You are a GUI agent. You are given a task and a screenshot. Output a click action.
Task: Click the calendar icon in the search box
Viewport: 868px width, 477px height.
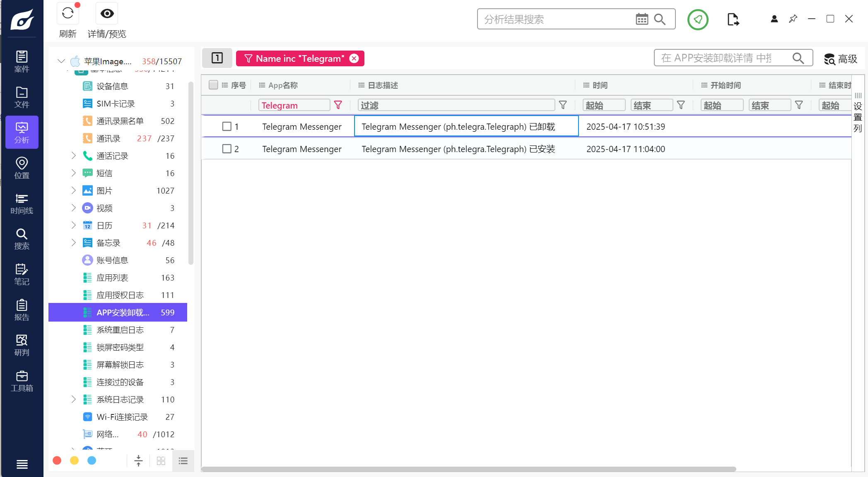click(642, 19)
